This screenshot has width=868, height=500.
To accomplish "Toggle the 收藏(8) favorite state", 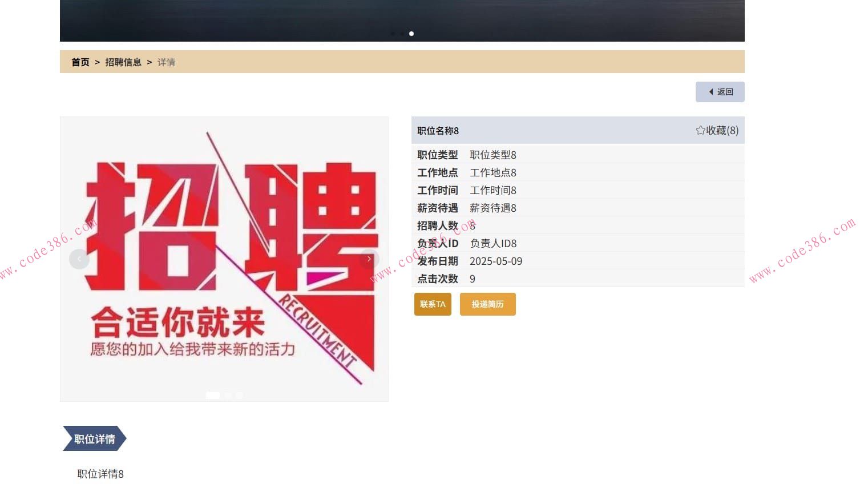I will tap(717, 130).
